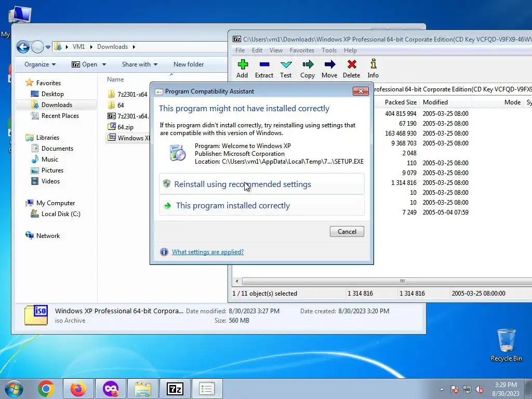Launch Firefox from the taskbar
The width and height of the screenshot is (532, 399).
tap(78, 389)
